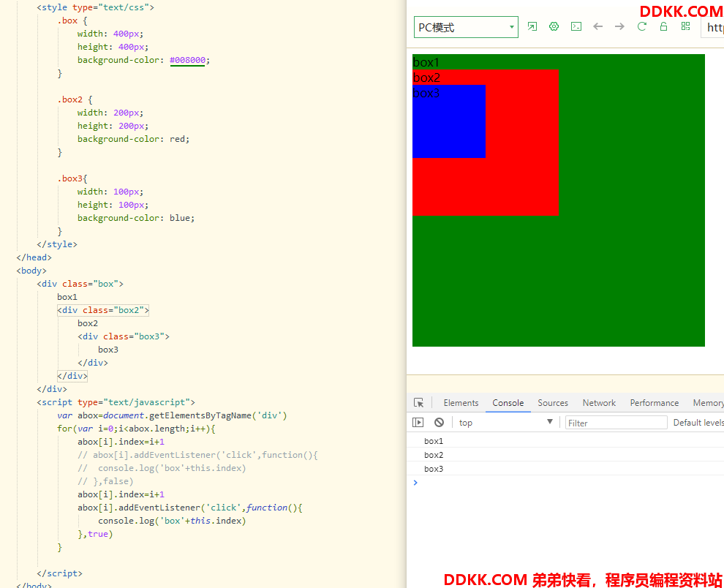
Task: Click the uncommented console.log('box'+this.index) line
Action: point(172,521)
